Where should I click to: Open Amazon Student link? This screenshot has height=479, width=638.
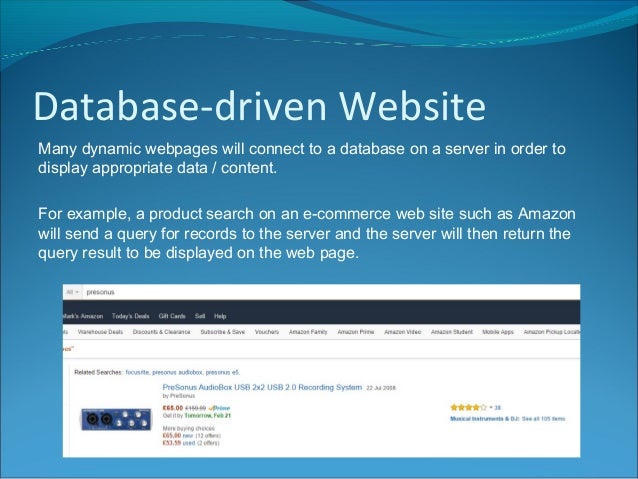coord(452,332)
